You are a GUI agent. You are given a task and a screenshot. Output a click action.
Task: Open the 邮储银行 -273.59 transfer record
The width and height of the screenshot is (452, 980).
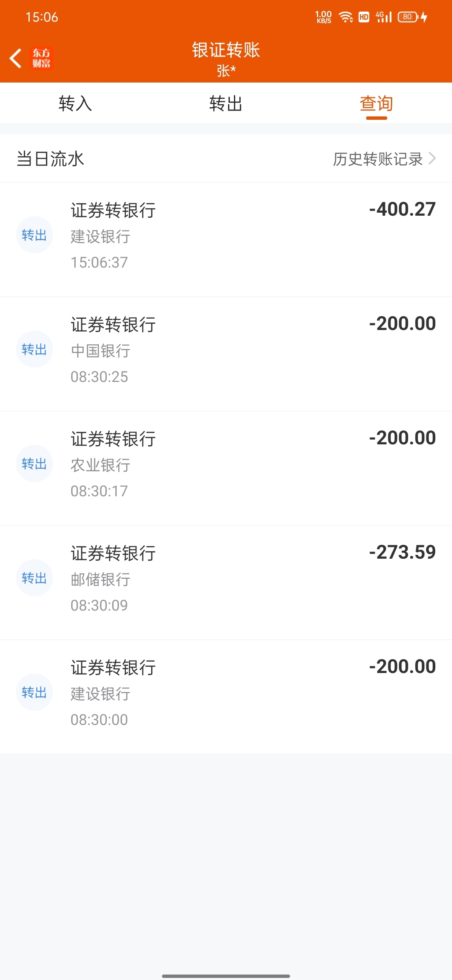click(226, 583)
